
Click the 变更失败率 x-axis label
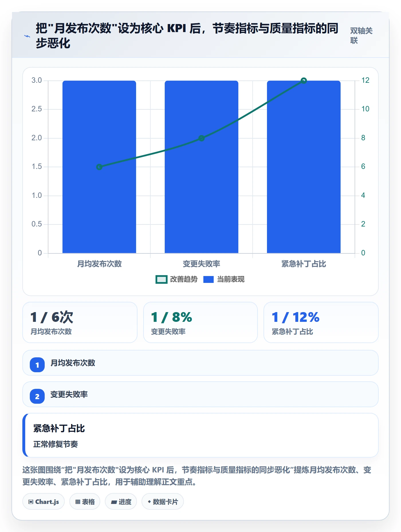coord(201,264)
